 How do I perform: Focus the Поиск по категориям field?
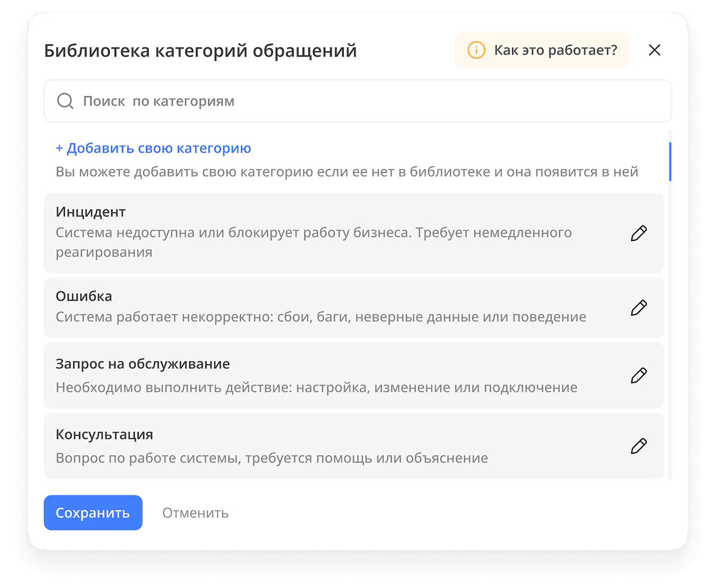click(358, 101)
